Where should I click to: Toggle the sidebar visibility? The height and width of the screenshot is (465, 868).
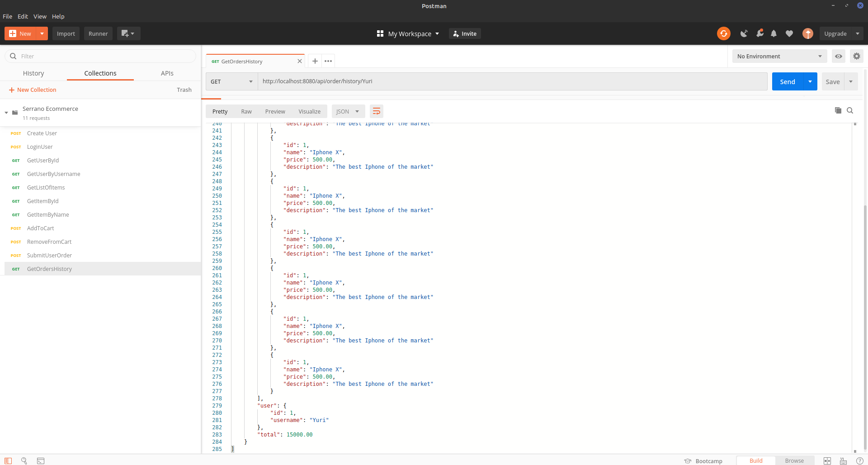pos(8,460)
